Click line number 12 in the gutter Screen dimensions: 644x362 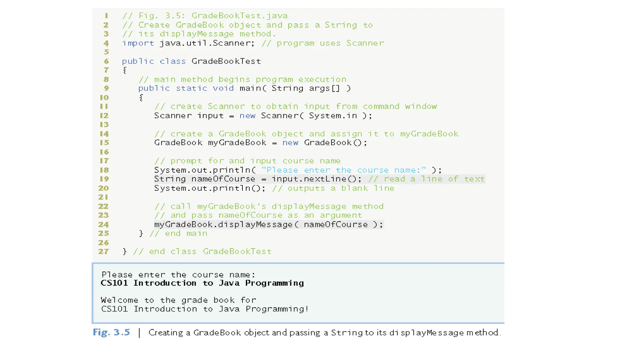pos(104,116)
